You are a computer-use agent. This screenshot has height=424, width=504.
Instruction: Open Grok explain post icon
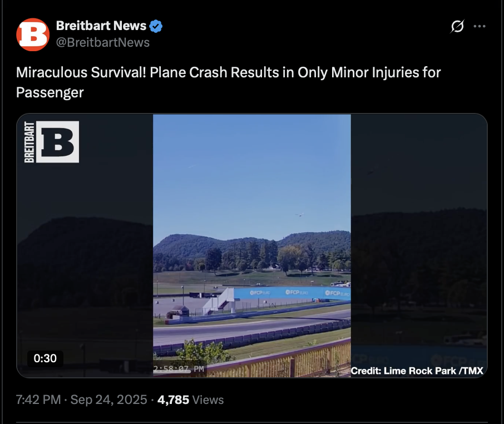click(457, 26)
